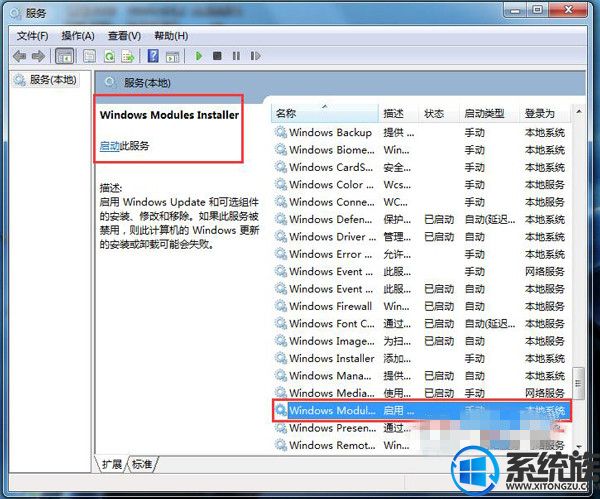Select the Windows Remot... service row
Image resolution: width=600 pixels, height=499 pixels.
(x=421, y=445)
